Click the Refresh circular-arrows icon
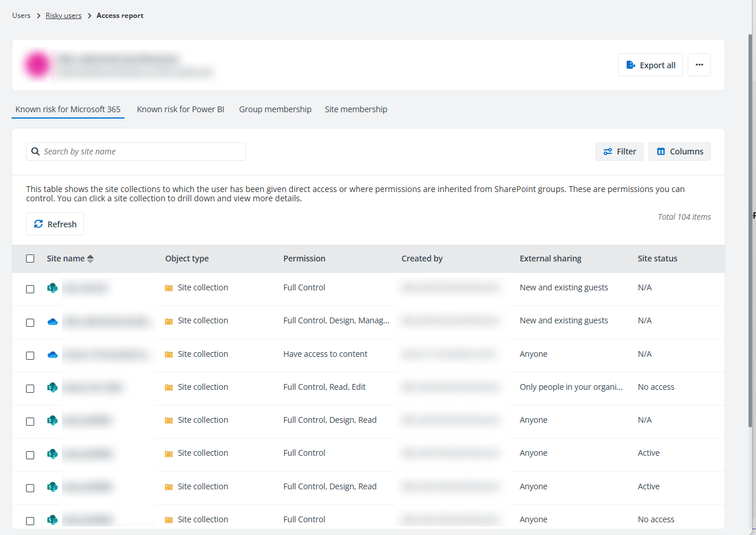Screen dimensions: 756x535 tap(38, 224)
